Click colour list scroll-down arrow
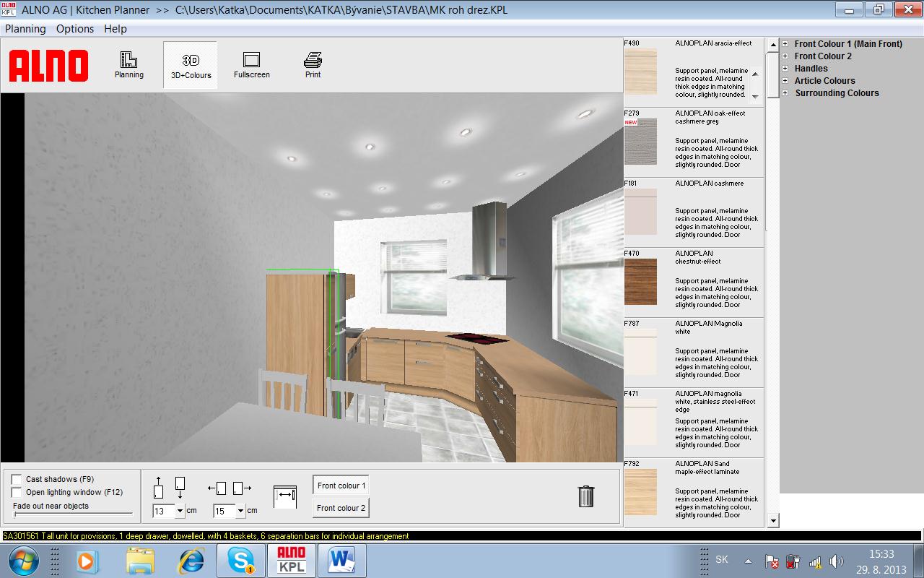Screen dimensions: 924x578 point(773,520)
